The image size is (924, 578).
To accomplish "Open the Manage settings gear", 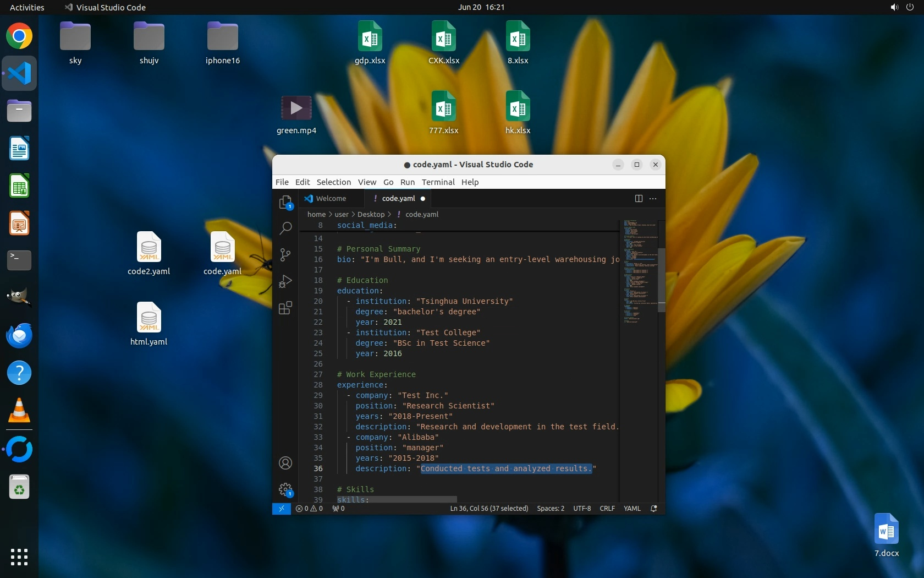I will click(x=285, y=489).
